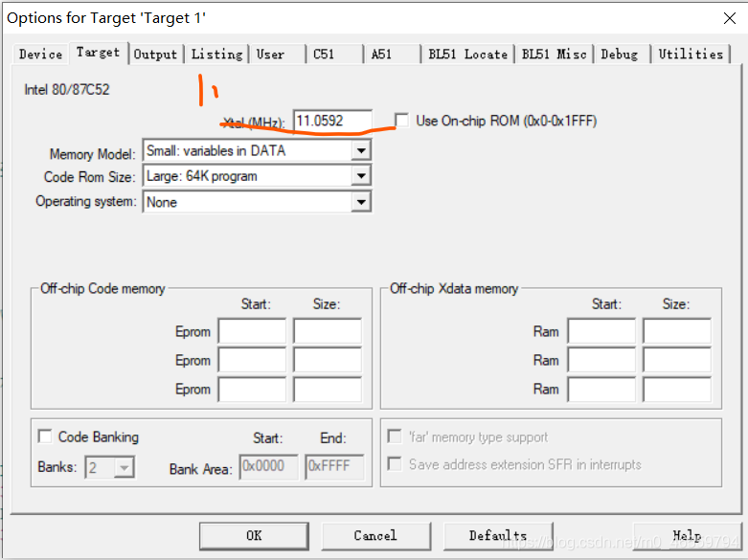Enable the Code Banking checkbox

(45, 436)
